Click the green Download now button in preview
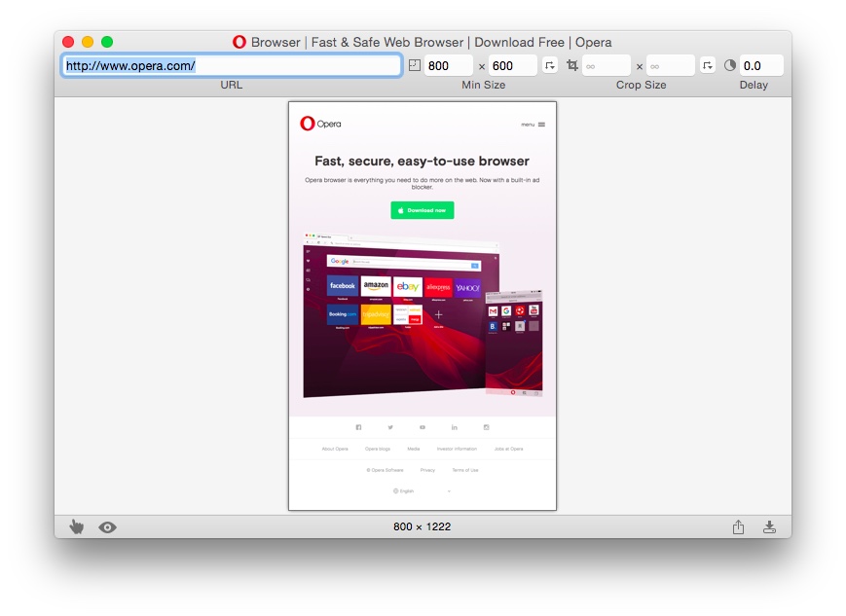 click(x=423, y=210)
